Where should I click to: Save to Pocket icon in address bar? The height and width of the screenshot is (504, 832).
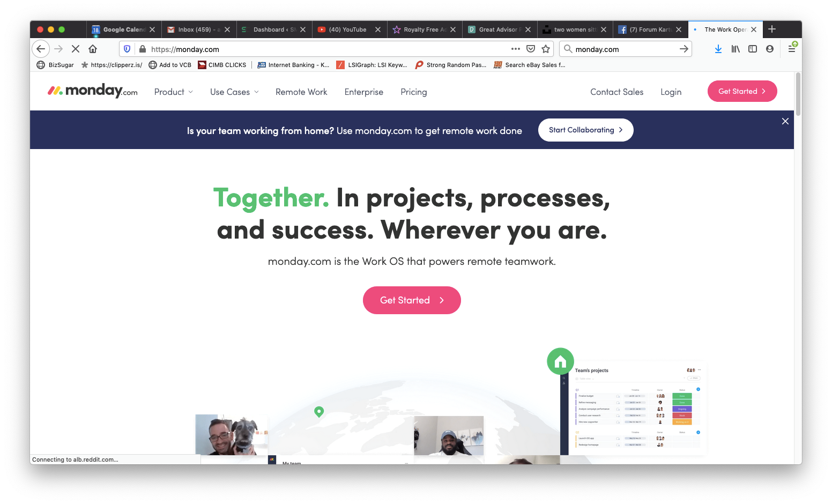(531, 49)
